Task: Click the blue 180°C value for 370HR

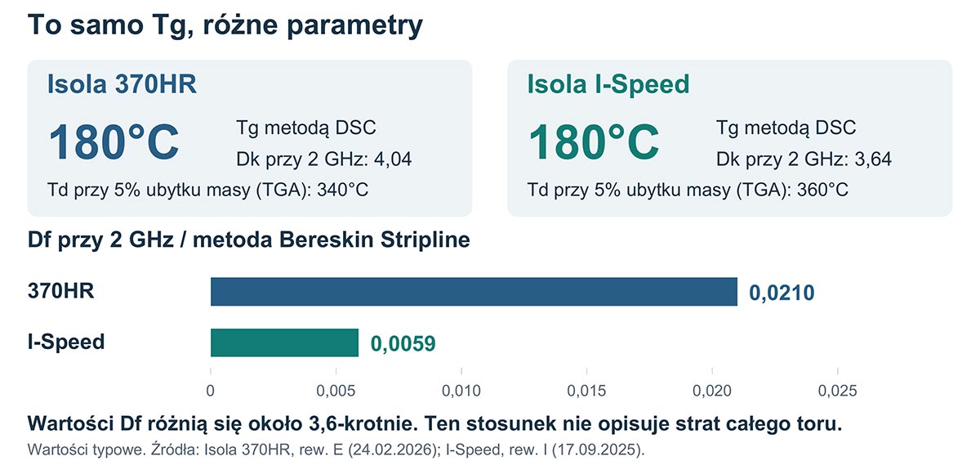Action: 114,141
